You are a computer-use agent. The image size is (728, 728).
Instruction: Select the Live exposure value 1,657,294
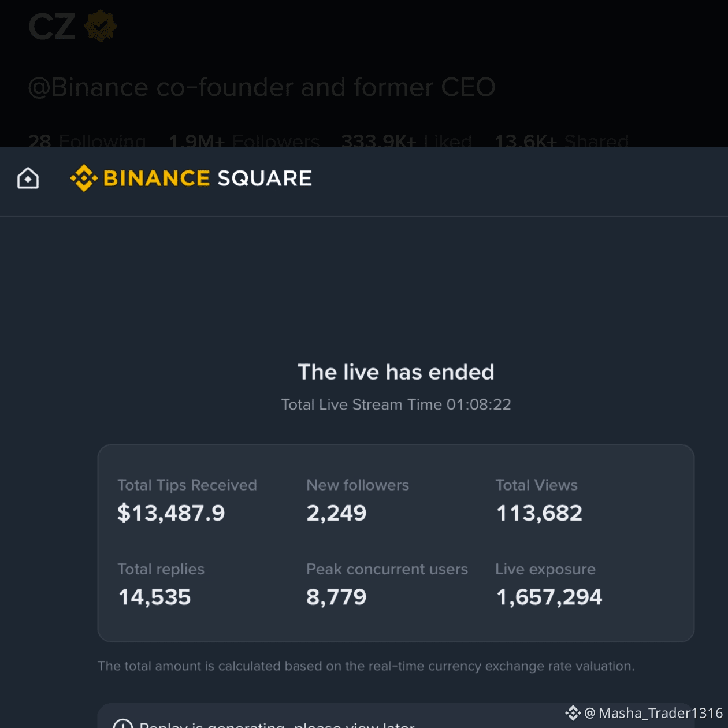549,597
